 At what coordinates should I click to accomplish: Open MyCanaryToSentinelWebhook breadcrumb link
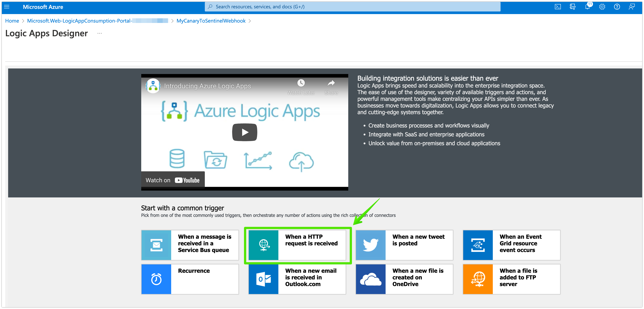[211, 21]
